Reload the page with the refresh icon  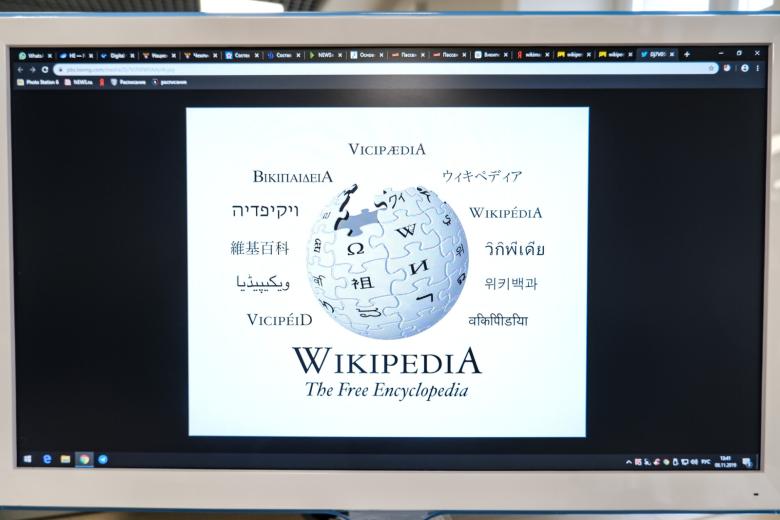(45, 70)
